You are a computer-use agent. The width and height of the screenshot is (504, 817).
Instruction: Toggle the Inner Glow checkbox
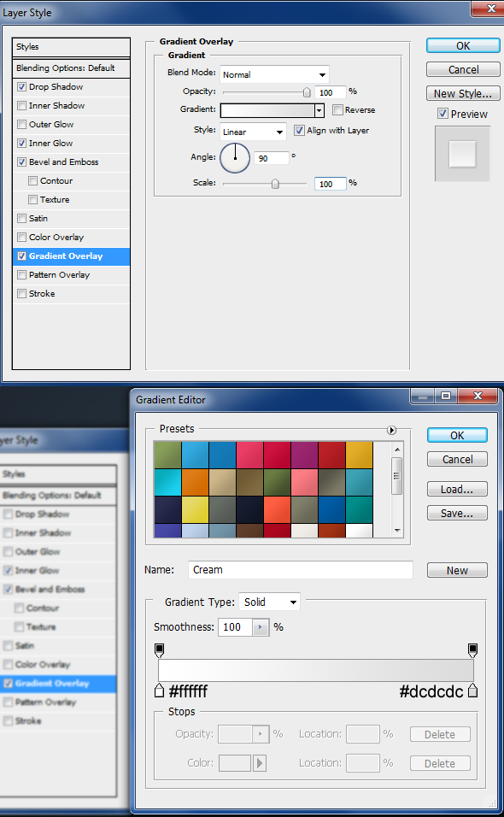(x=22, y=144)
